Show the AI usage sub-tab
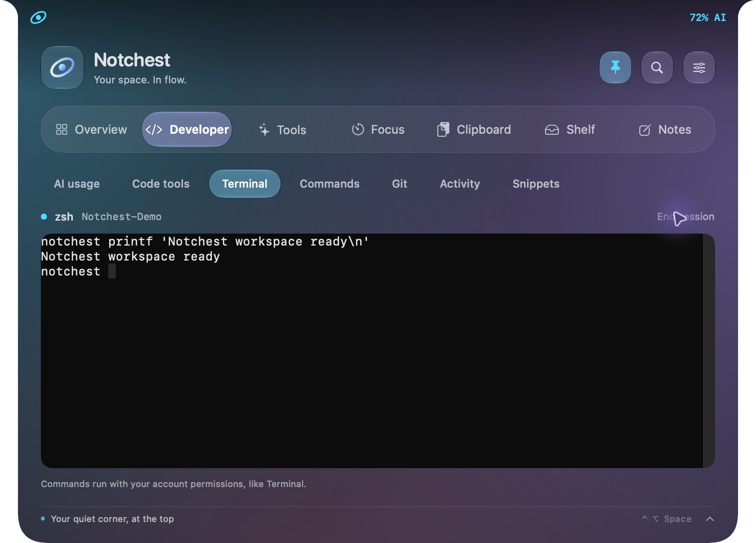Image resolution: width=756 pixels, height=543 pixels. coord(77,184)
